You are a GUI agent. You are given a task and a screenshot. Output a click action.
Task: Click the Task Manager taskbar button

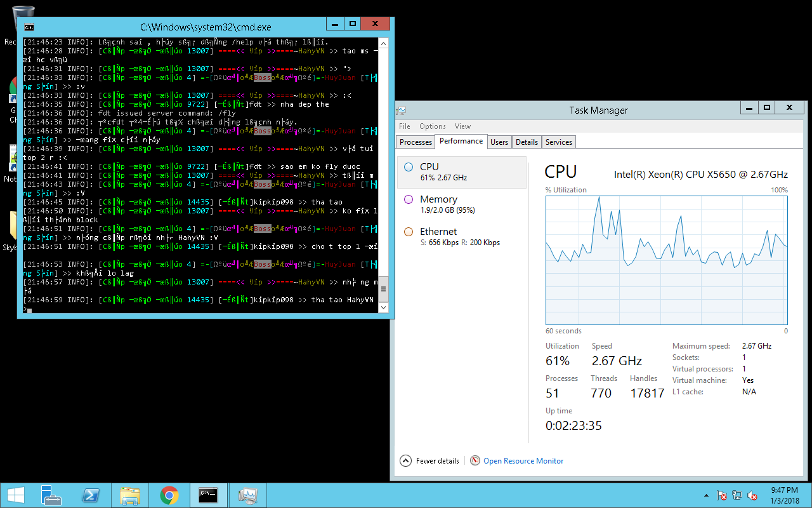pos(247,495)
